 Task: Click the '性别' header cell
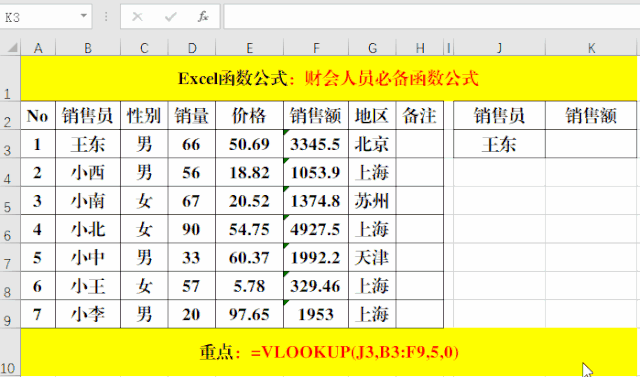(x=144, y=115)
